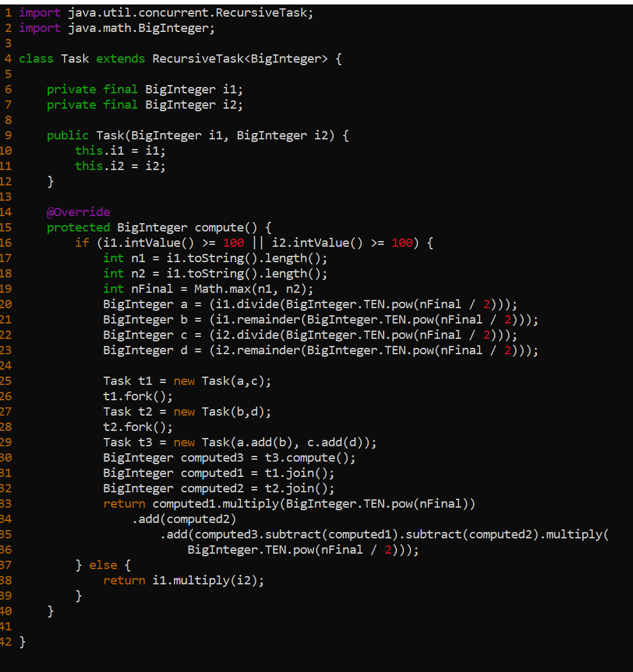Click the extends keyword on line 4
This screenshot has height=672, width=633.
(120, 58)
